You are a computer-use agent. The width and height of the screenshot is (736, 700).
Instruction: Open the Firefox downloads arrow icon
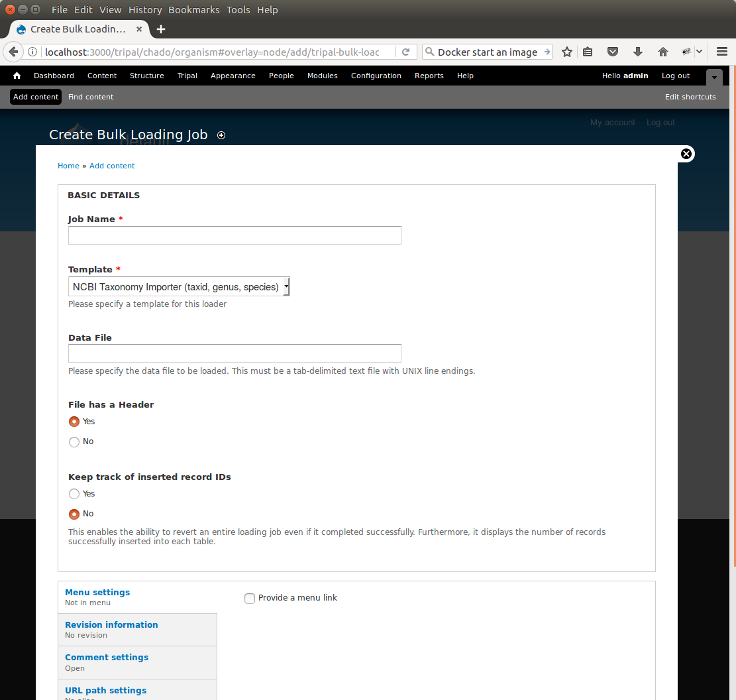[637, 52]
